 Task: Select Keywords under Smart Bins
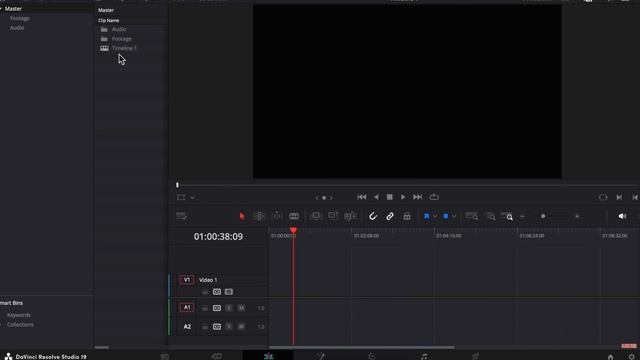pos(19,315)
